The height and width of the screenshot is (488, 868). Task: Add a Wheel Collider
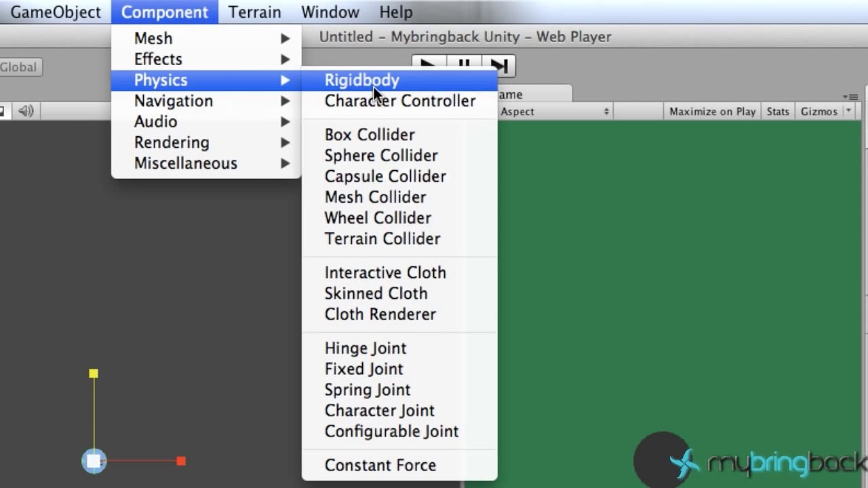click(x=399, y=218)
